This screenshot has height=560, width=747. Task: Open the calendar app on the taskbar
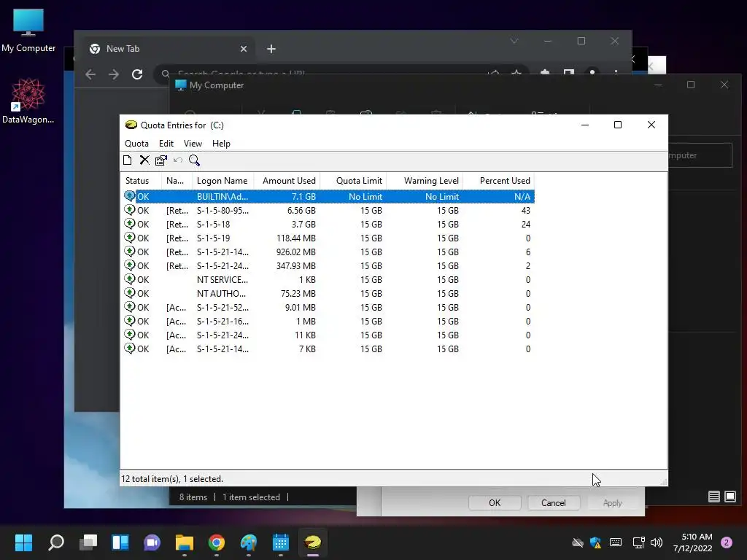coord(281,542)
